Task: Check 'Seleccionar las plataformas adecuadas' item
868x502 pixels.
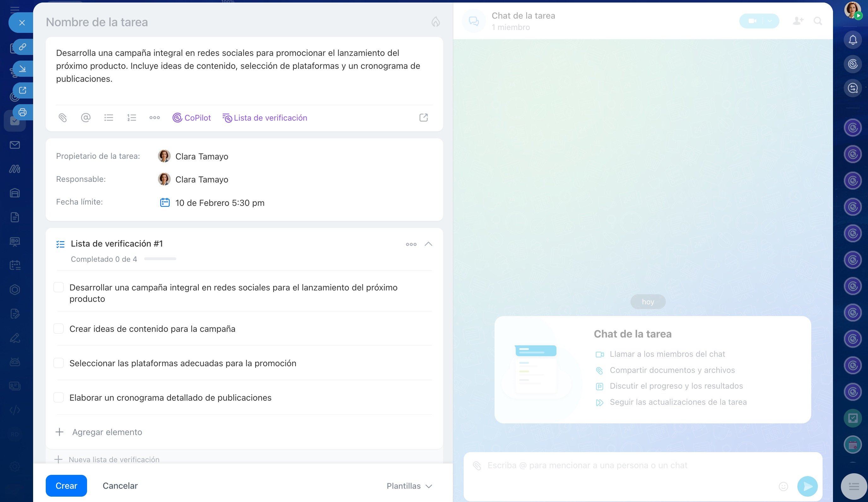Action: coord(59,363)
